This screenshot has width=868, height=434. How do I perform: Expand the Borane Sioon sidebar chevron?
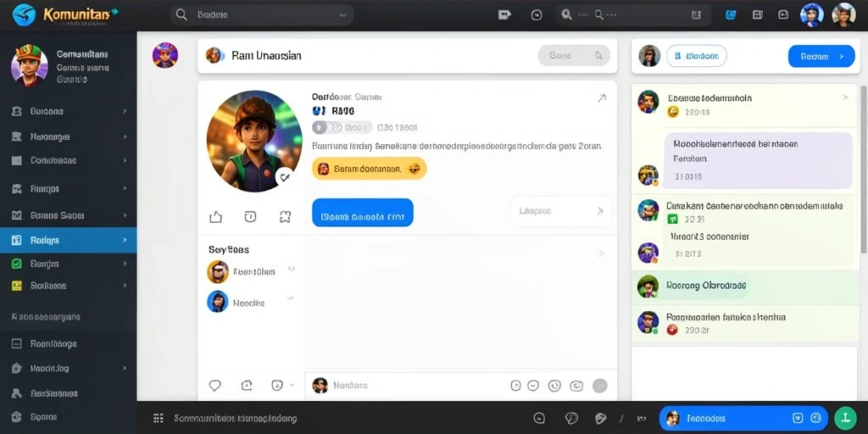click(x=125, y=215)
